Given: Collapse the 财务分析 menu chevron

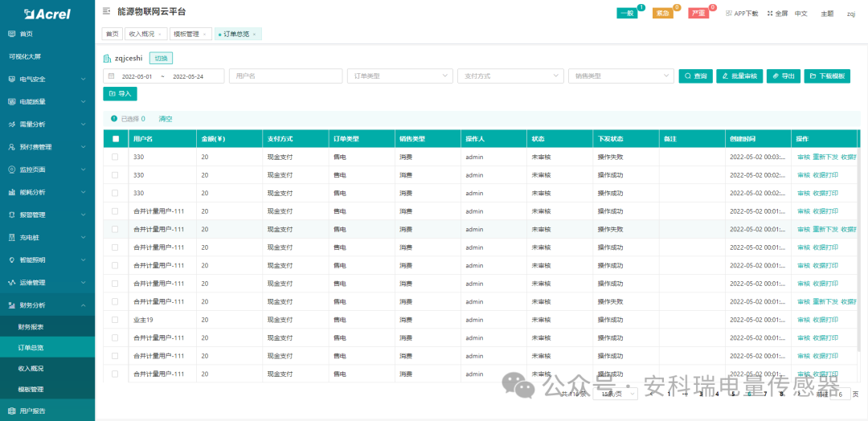Looking at the screenshot, I should coord(83,305).
